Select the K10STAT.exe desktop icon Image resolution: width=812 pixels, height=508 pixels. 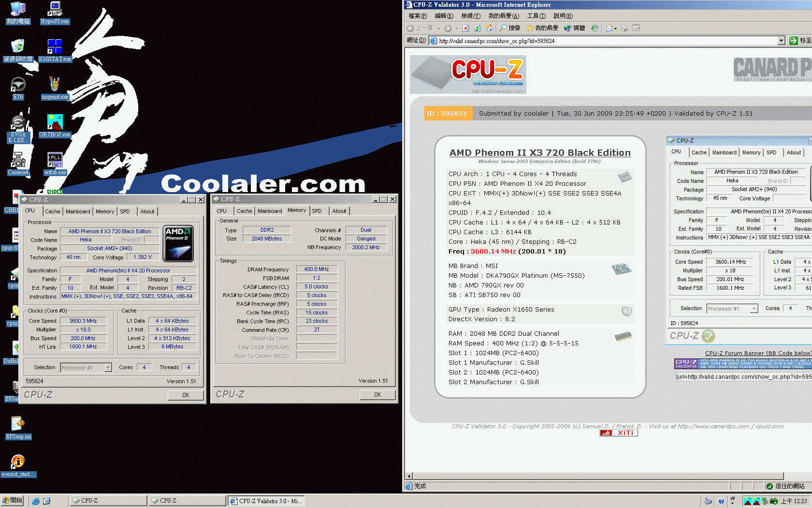55,50
